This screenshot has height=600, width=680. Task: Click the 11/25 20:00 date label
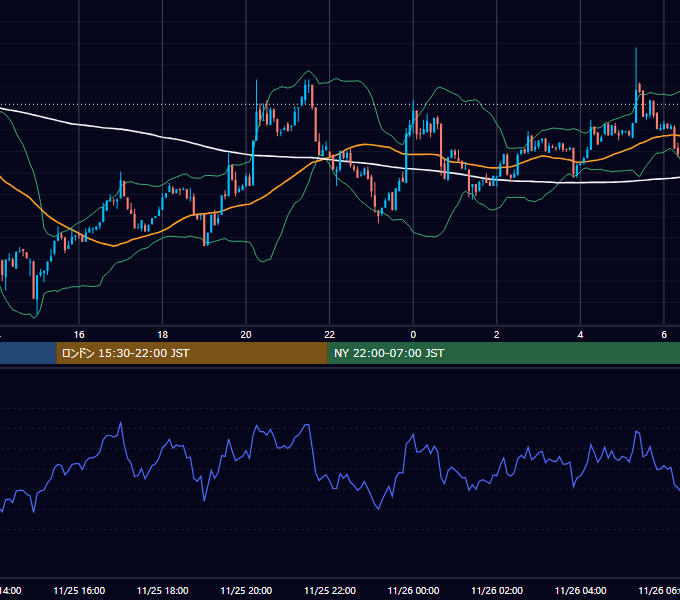click(x=246, y=590)
